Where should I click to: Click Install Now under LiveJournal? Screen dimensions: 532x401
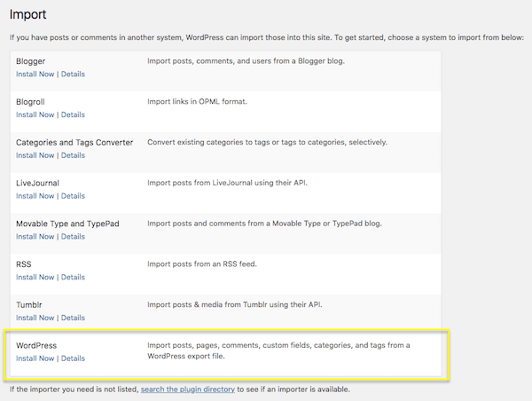coord(35,196)
